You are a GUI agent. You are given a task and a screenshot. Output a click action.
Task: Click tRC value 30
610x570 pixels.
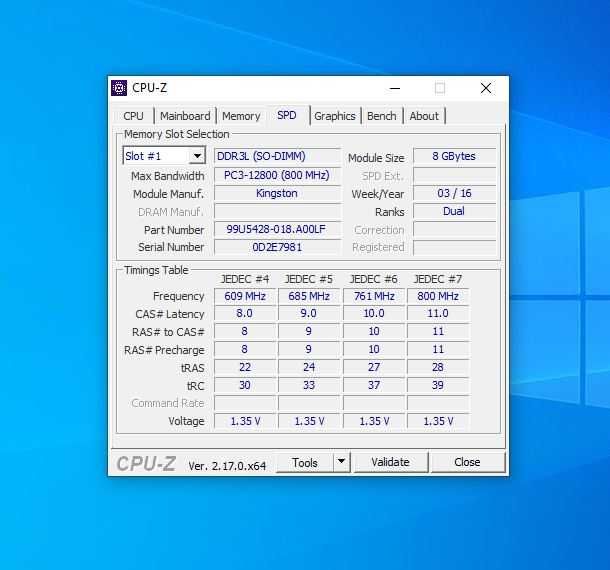click(245, 385)
